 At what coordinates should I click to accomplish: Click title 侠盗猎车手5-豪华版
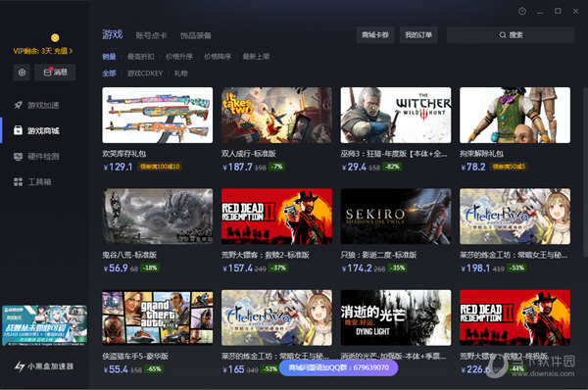[135, 356]
